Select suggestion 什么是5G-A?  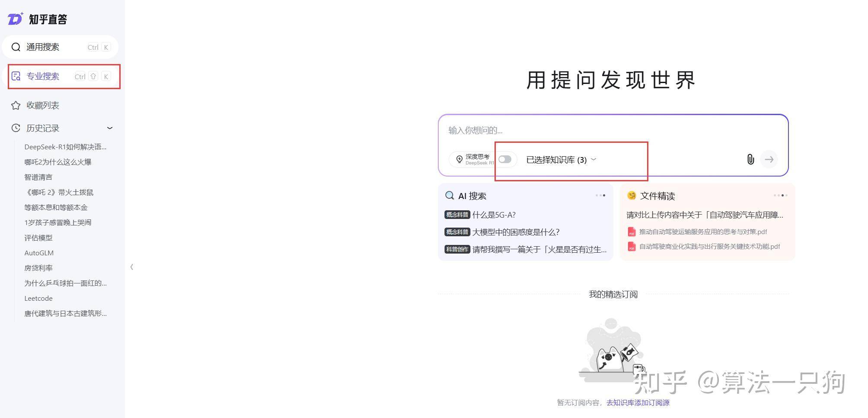(x=494, y=215)
